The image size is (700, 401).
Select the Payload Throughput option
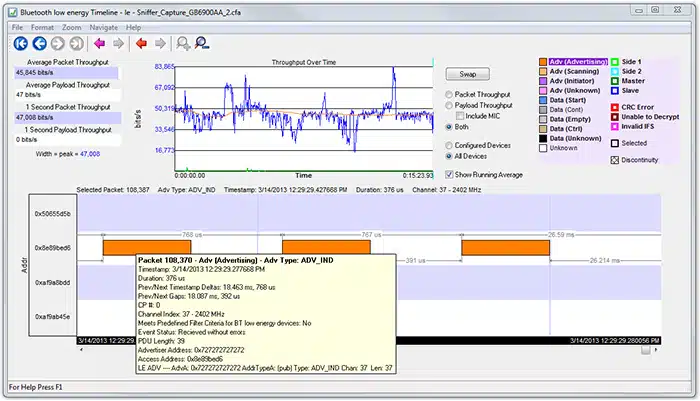(447, 105)
